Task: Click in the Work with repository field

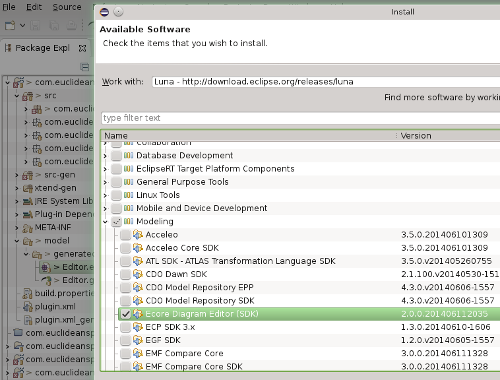Action: [x=326, y=82]
